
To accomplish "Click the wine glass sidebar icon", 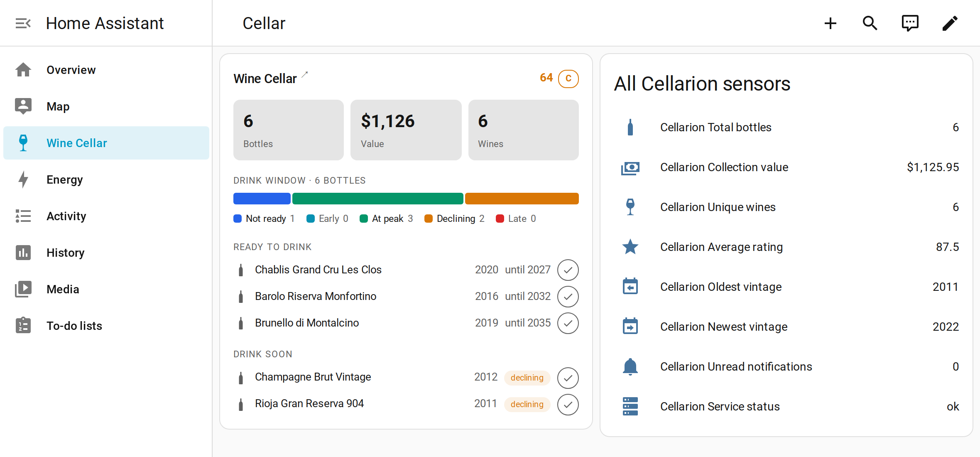I will 23,143.
